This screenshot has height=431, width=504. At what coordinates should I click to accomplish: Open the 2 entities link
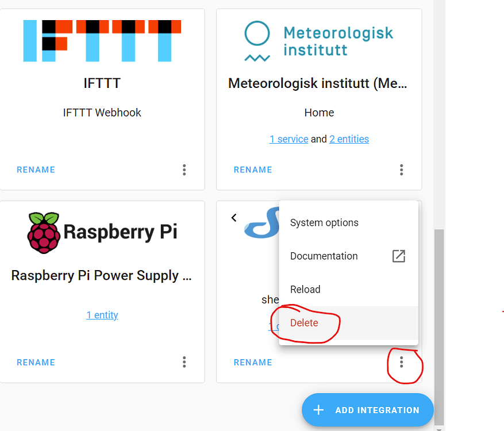pos(349,139)
